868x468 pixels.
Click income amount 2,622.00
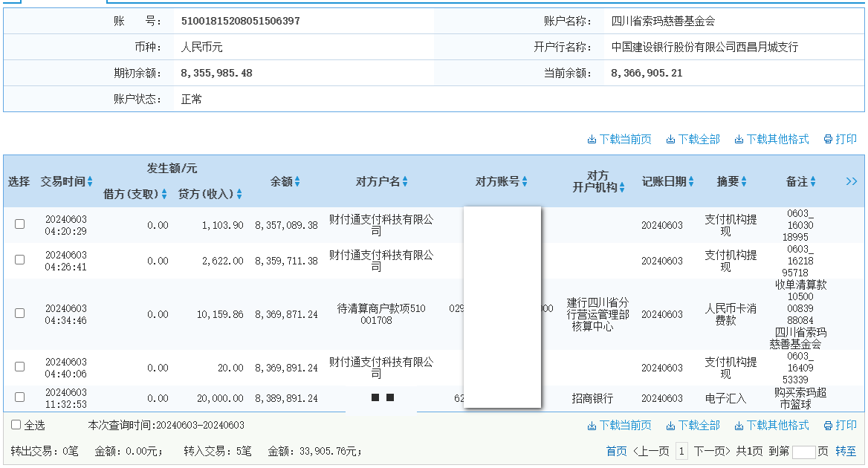point(222,261)
